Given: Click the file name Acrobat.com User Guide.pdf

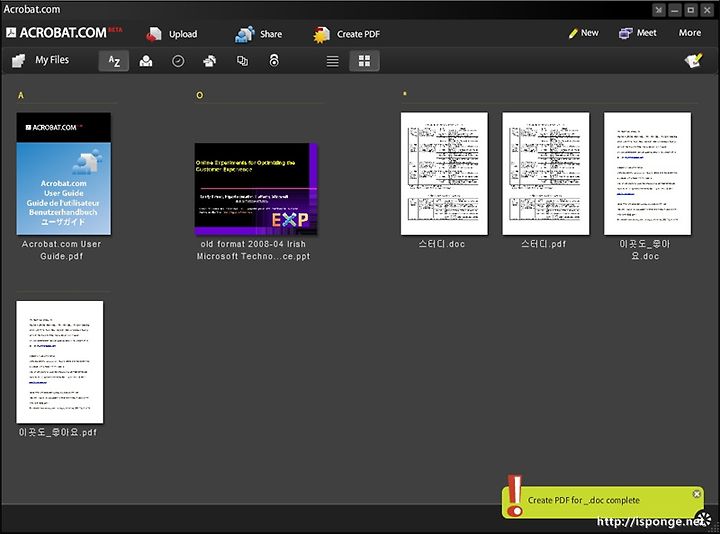Looking at the screenshot, I should pos(62,250).
